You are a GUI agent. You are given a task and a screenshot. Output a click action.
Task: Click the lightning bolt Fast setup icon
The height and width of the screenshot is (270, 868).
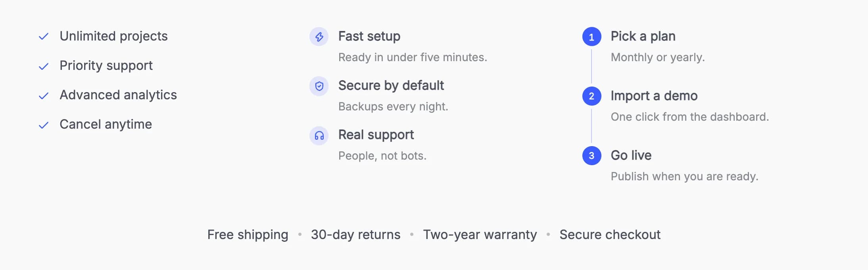319,37
